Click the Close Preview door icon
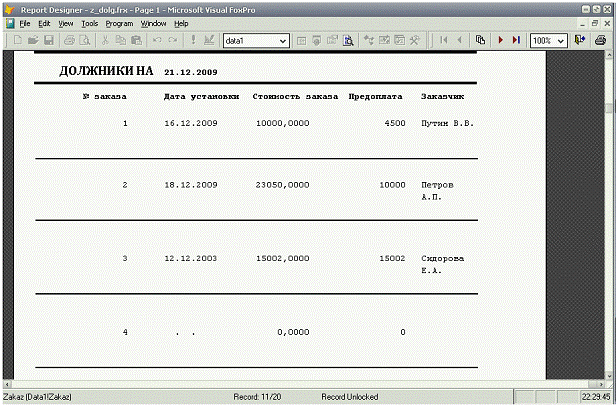 [579, 40]
